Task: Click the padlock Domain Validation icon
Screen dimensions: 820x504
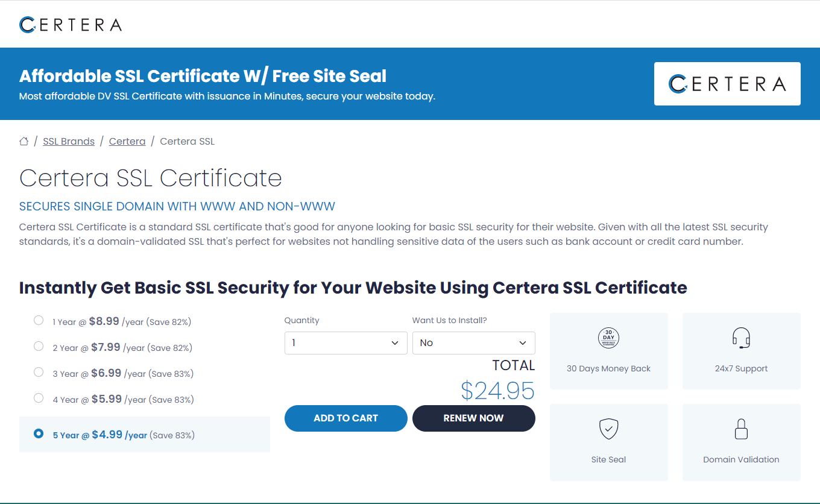Action: [x=741, y=429]
